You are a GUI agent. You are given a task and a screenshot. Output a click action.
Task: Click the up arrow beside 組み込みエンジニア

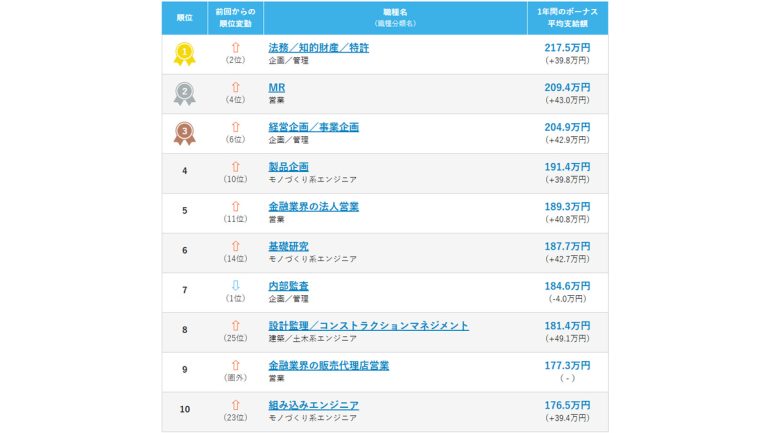tap(236, 404)
